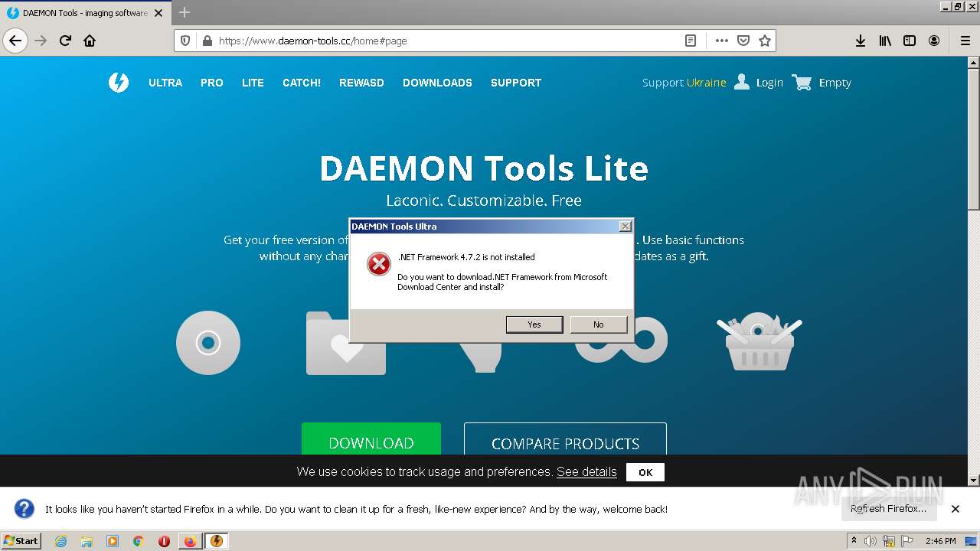Open the Login link
This screenshot has height=551, width=980.
coord(769,83)
